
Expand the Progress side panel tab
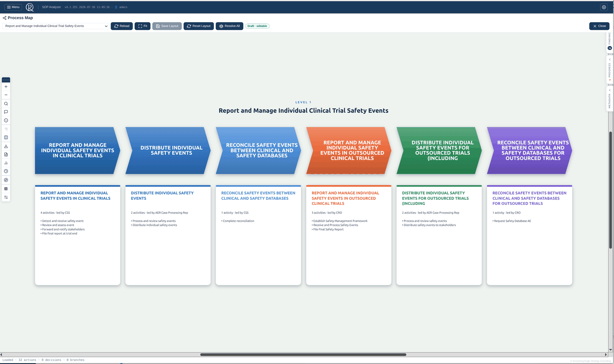[609, 70]
